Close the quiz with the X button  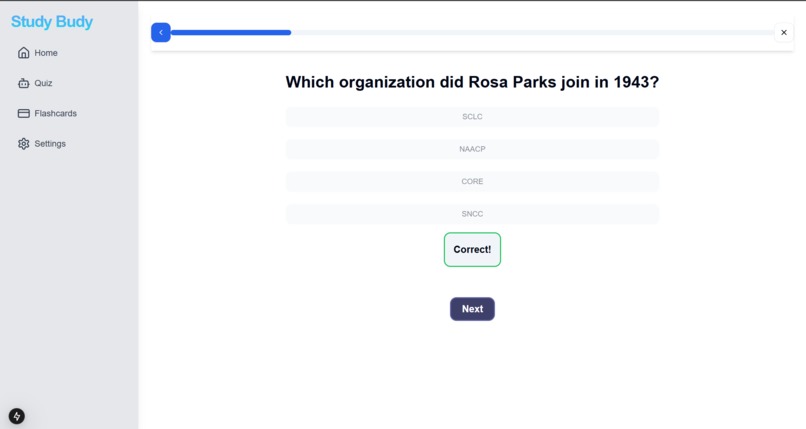click(x=783, y=32)
